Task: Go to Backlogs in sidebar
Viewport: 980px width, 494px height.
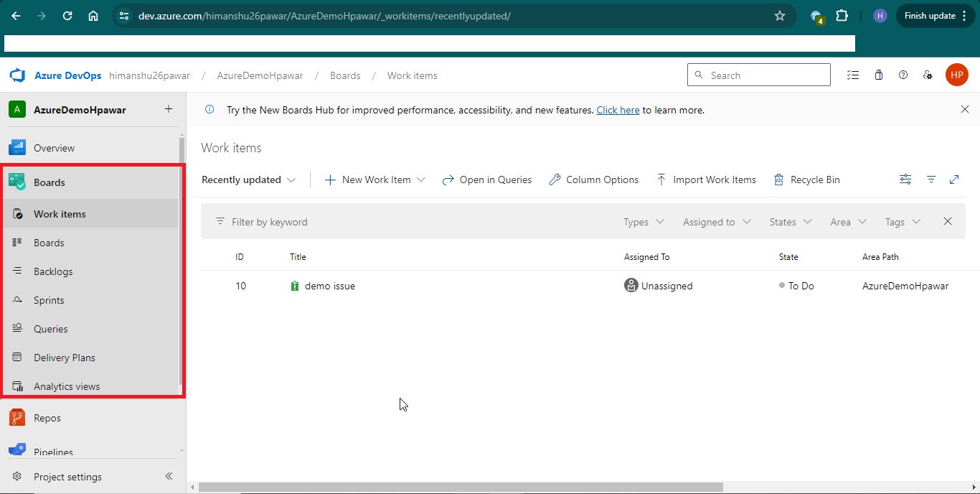Action: point(53,271)
